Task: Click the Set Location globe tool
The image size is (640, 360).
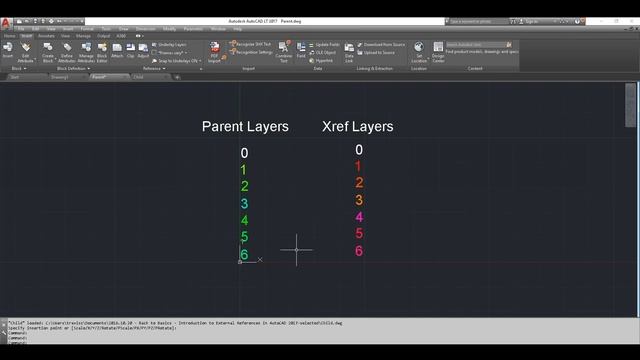Action: point(419,52)
